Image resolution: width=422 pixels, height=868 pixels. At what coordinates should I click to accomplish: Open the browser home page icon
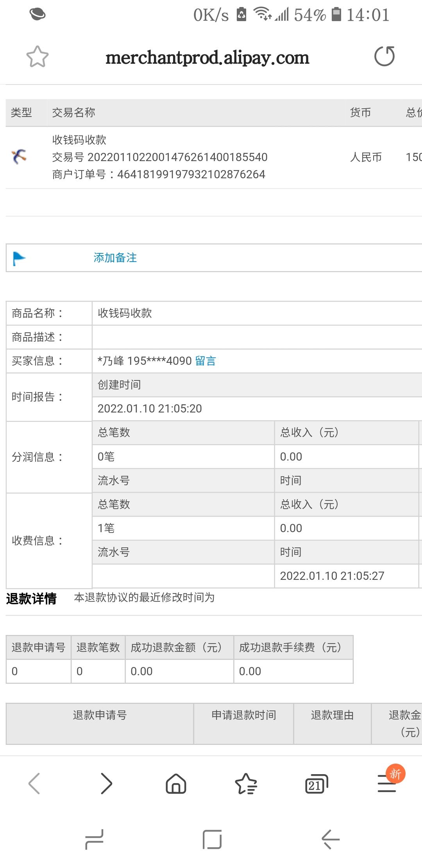(176, 783)
